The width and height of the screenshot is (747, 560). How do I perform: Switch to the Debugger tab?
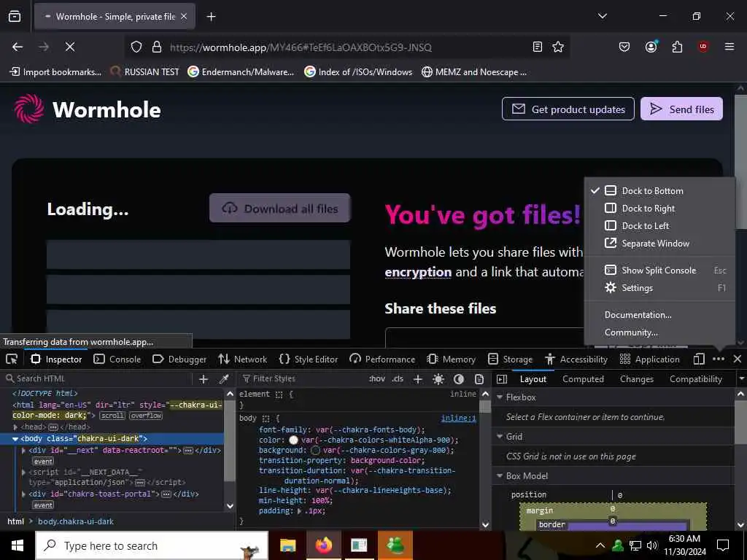pos(179,359)
